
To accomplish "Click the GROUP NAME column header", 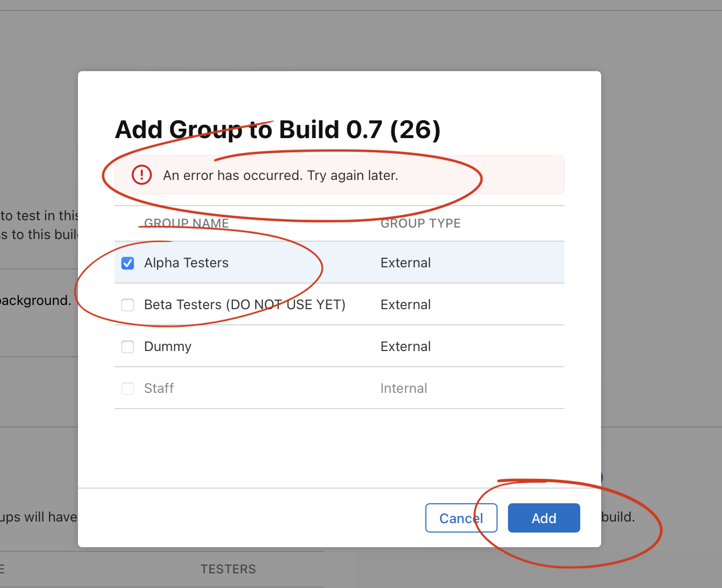I will pos(186,223).
